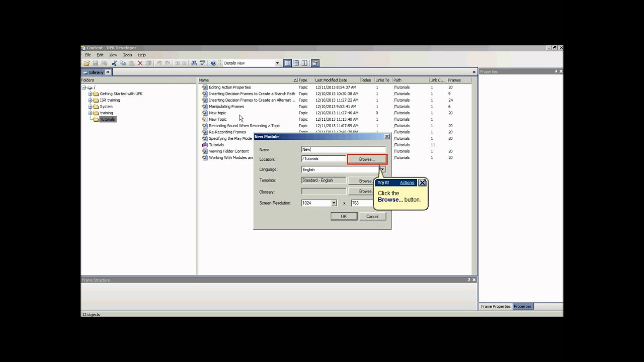This screenshot has width=644, height=362.
Task: Click the blue Help question-mark icon
Action: [213, 63]
